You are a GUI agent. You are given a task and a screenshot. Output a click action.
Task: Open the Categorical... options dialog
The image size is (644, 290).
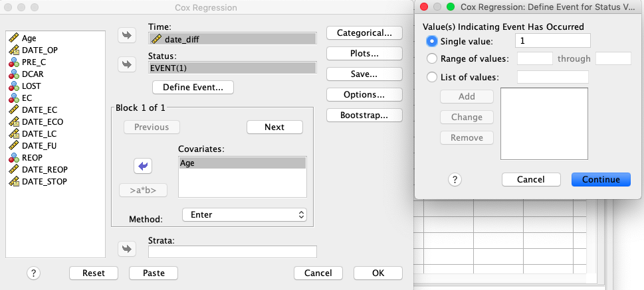(364, 33)
